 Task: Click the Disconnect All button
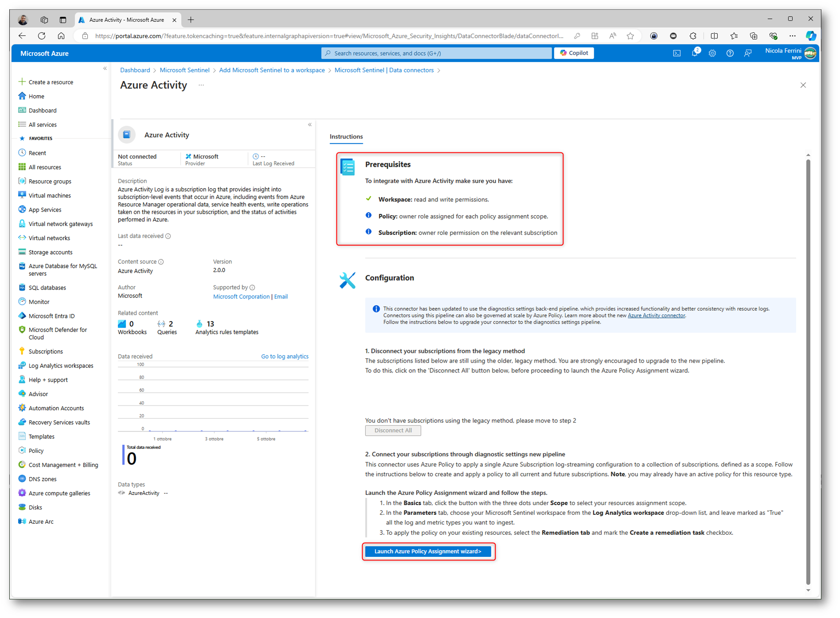393,430
